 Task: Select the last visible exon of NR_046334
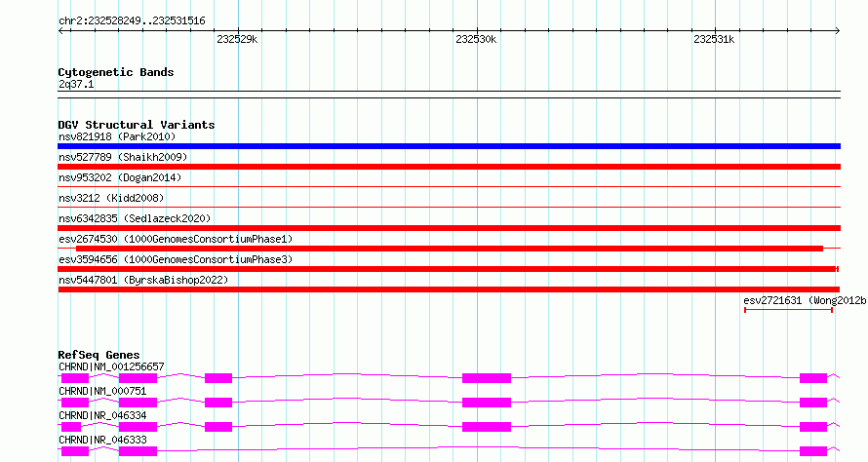click(813, 427)
